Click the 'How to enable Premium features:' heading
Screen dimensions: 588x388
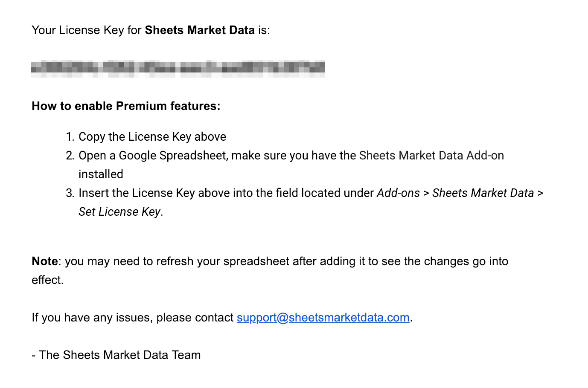tap(126, 106)
